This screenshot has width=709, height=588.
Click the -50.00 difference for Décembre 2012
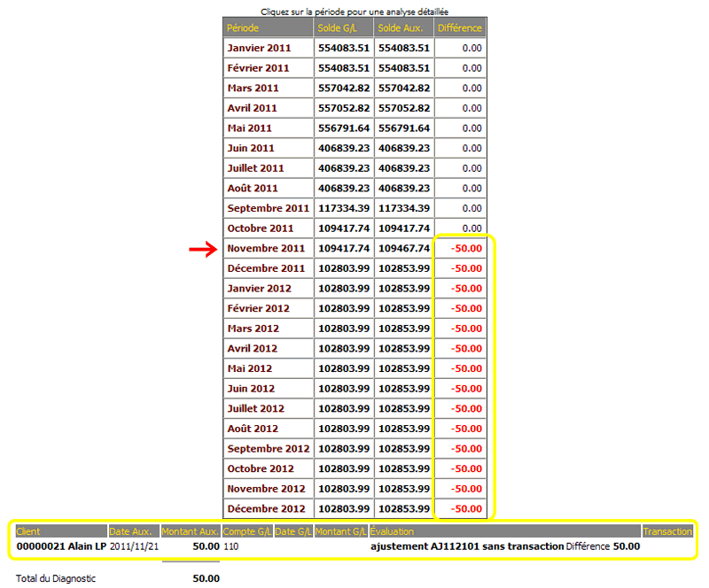[466, 508]
